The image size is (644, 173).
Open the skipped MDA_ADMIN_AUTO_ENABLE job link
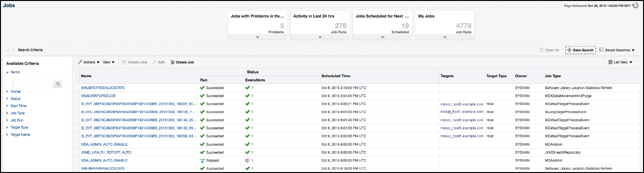104,160
